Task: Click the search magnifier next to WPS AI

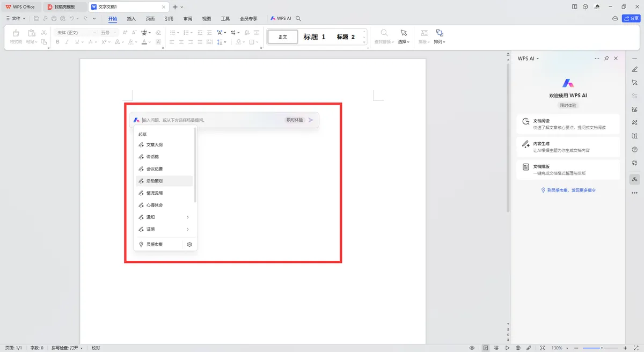Action: [298, 18]
